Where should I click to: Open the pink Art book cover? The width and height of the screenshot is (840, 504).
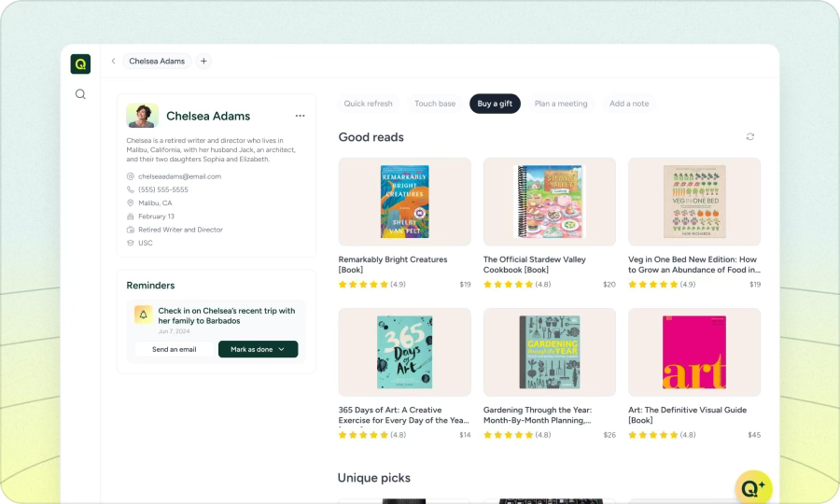tap(694, 353)
